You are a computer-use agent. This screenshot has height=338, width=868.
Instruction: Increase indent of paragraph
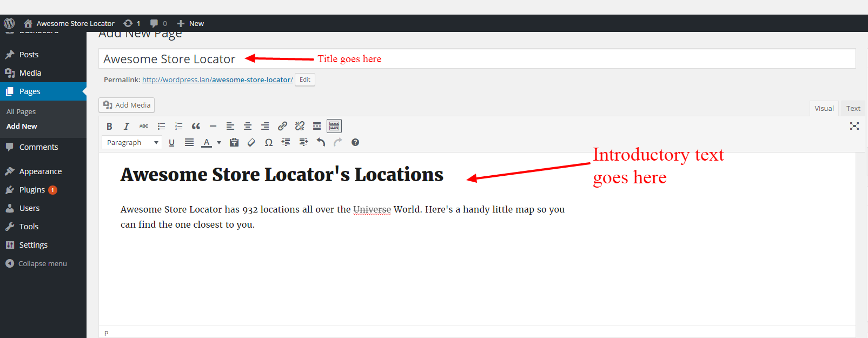(x=303, y=142)
